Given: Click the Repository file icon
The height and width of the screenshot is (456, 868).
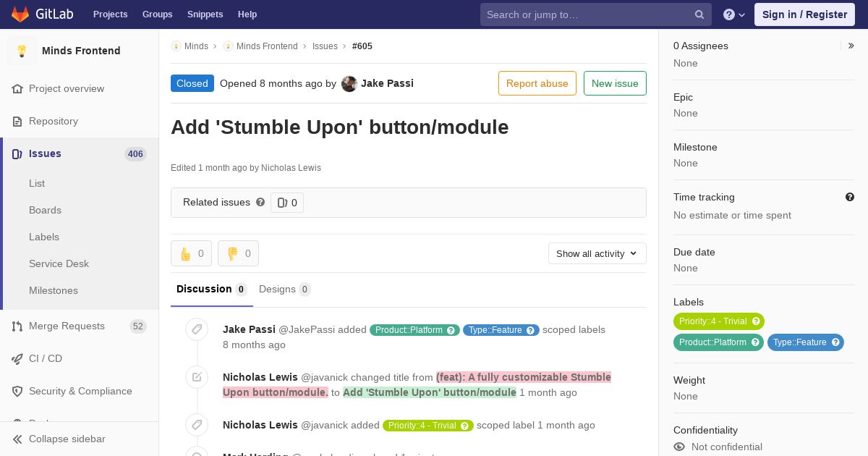Looking at the screenshot, I should pyautogui.click(x=17, y=121).
